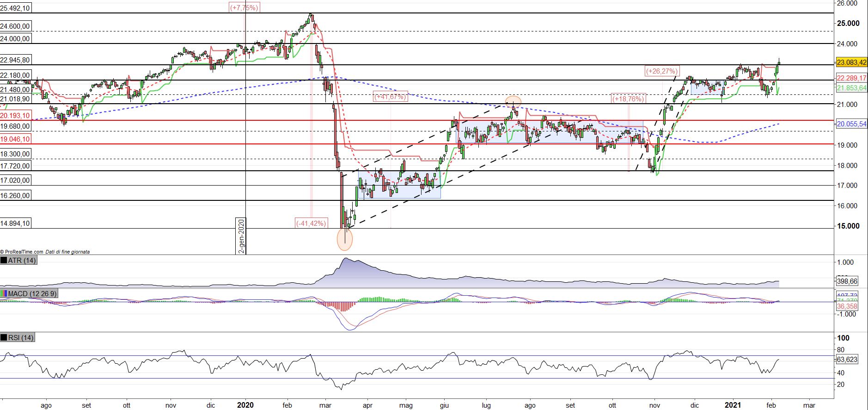
Task: Click the green 21.853,64 price tag
Action: (851, 87)
